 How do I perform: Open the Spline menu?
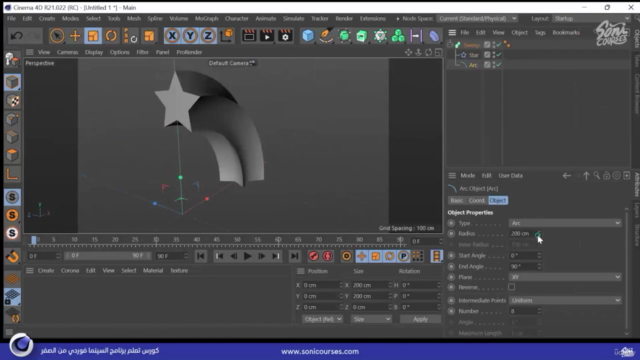(155, 18)
